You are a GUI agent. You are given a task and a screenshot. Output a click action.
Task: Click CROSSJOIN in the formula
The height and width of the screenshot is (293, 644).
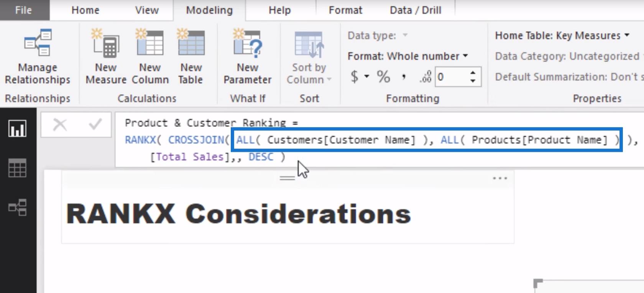coord(195,140)
